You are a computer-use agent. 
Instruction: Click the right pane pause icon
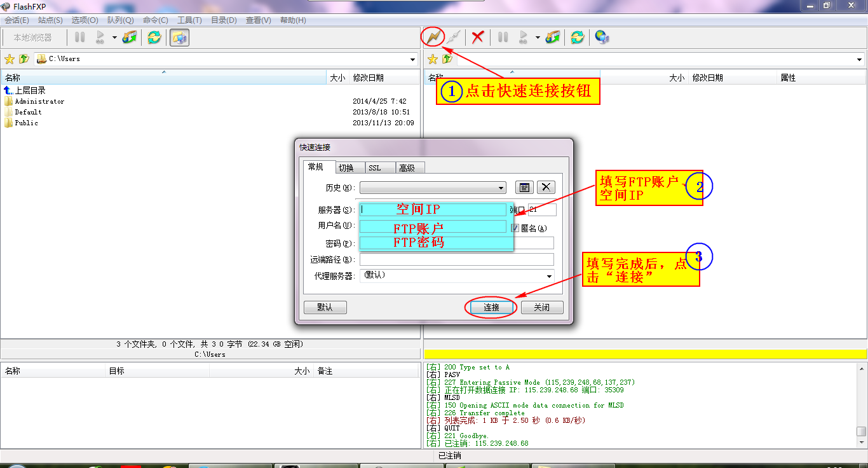pyautogui.click(x=503, y=38)
